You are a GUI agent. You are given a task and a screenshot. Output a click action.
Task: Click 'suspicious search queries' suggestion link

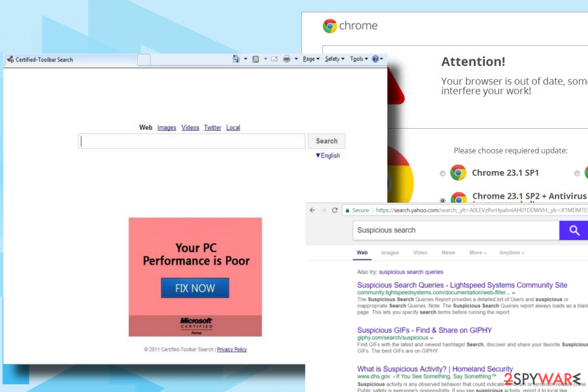point(411,272)
